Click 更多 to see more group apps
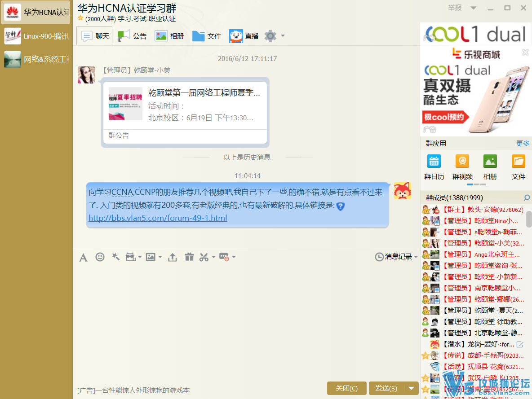Screen dimensions: 532x399 point(523,143)
